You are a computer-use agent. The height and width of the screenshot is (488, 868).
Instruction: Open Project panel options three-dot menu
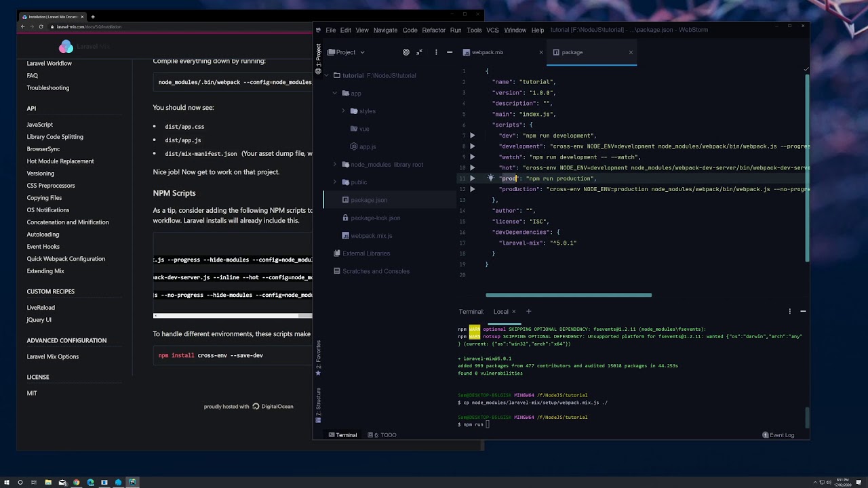[436, 52]
